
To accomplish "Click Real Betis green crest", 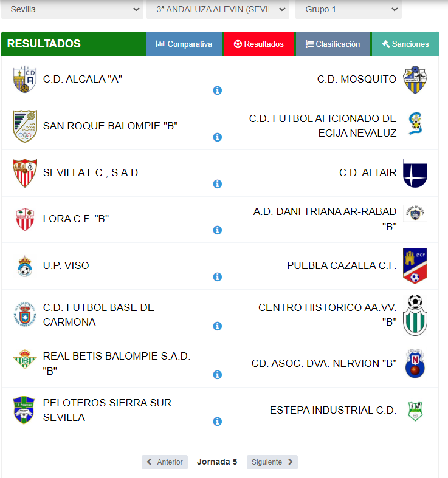I will (x=25, y=360).
